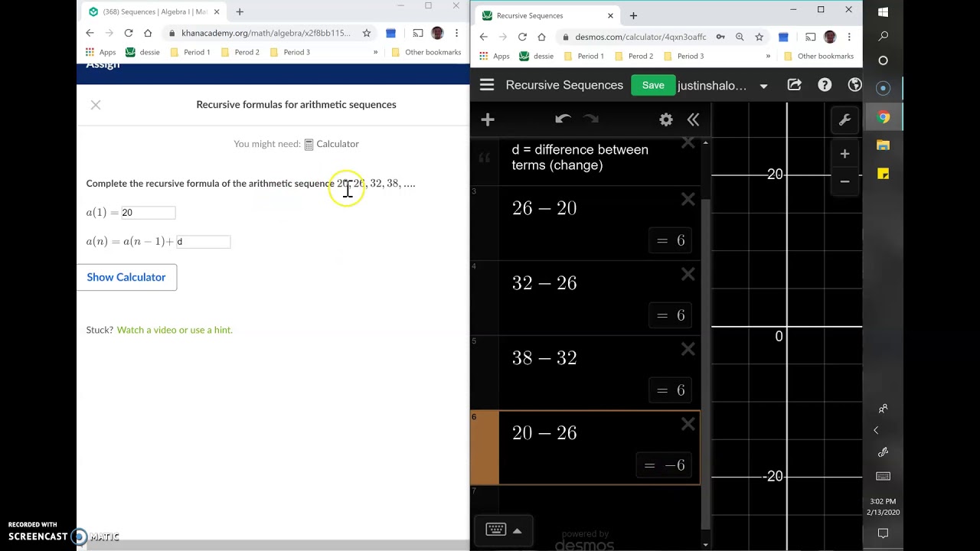Open the Desmos help menu
Viewport: 980px width, 551px height.
pyautogui.click(x=825, y=85)
